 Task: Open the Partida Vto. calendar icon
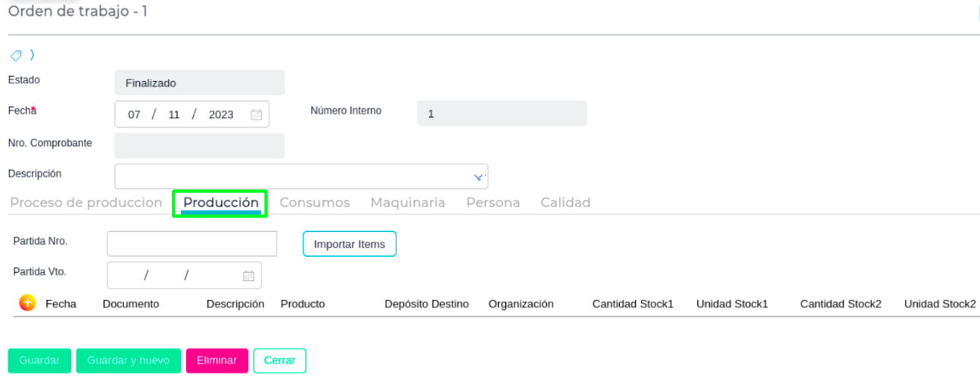coord(248,276)
